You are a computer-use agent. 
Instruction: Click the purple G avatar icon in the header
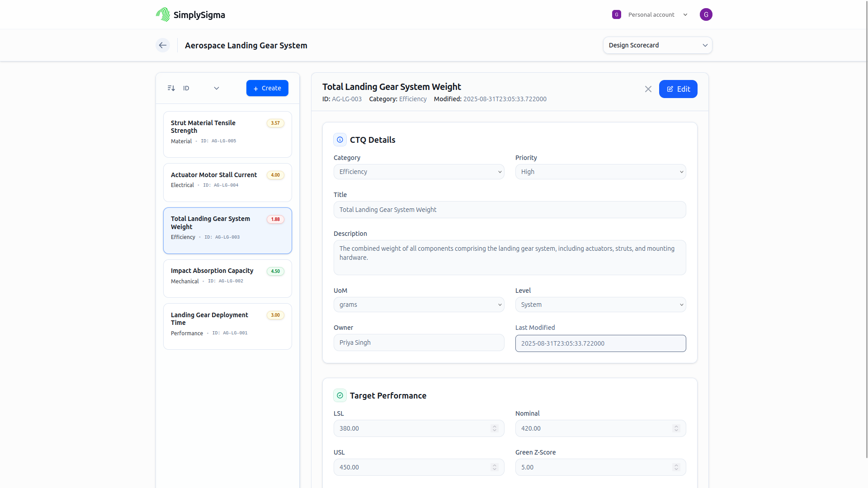click(706, 14)
